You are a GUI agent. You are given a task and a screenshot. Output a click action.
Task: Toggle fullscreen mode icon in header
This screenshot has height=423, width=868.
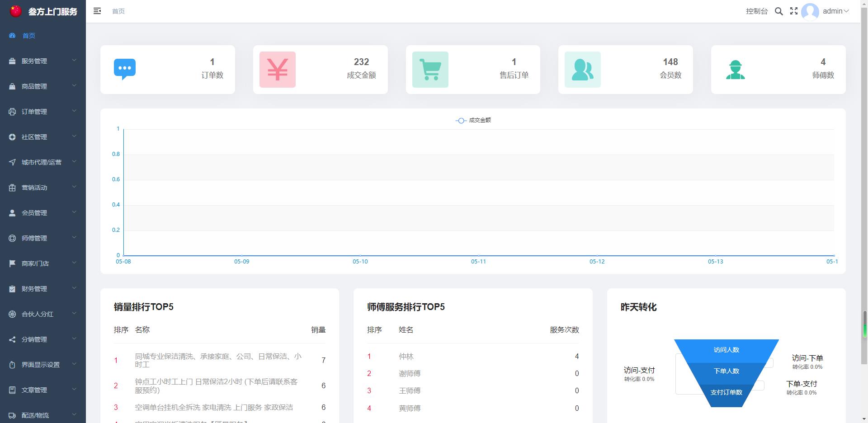coord(794,11)
